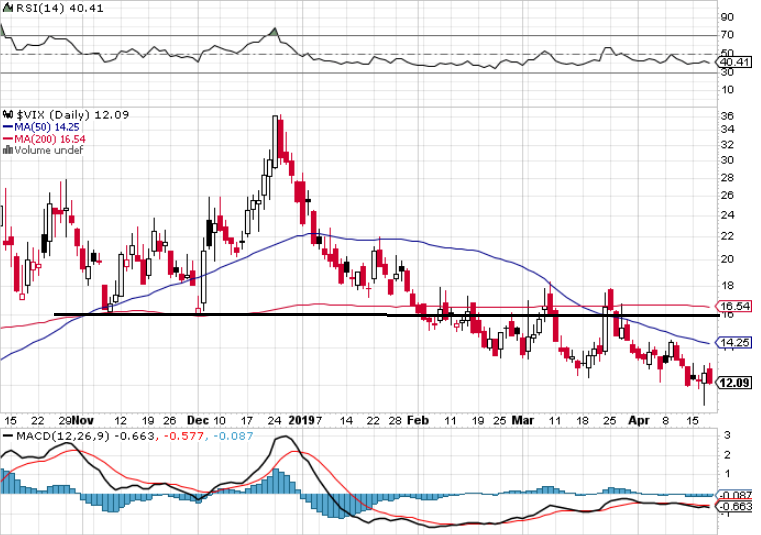Click the tallest candlestick near price 36
This screenshot has height=535, width=761.
(x=276, y=135)
